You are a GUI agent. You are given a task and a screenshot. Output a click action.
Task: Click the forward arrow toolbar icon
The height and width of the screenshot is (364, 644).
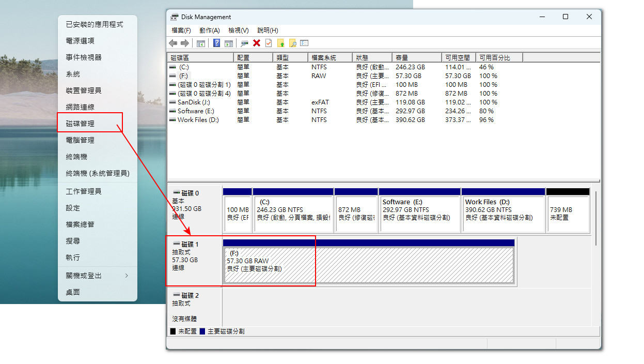pyautogui.click(x=184, y=43)
